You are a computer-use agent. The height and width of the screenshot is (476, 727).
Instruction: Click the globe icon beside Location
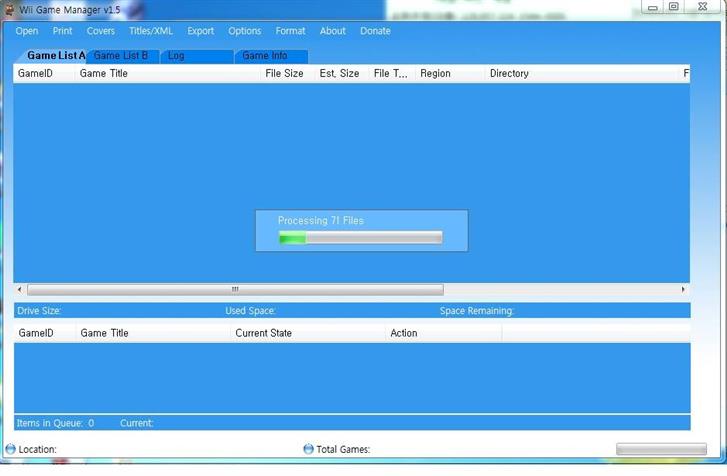(11, 449)
